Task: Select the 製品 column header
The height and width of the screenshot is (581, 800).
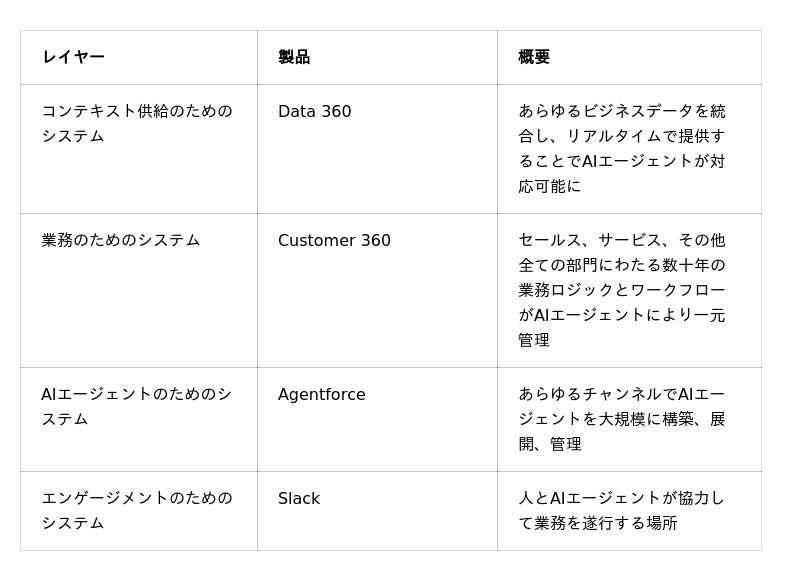Action: [x=294, y=57]
